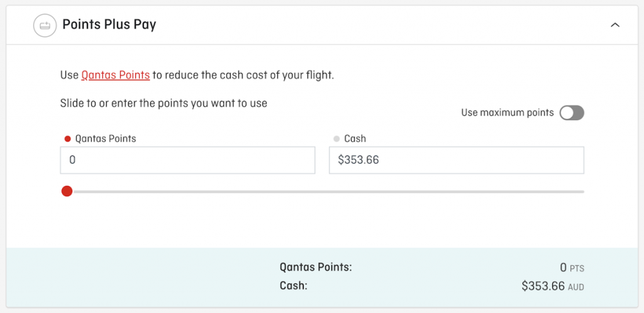Click the Points Plus Pay card icon

[x=45, y=25]
